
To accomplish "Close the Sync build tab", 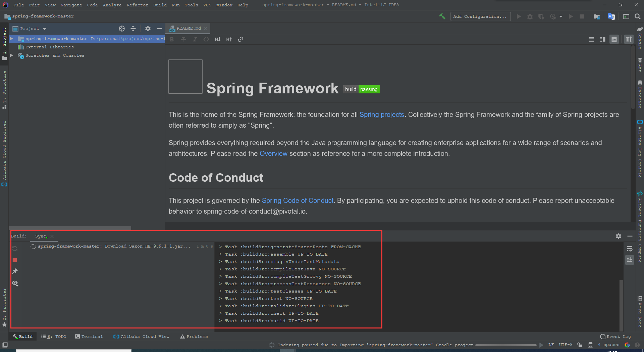I will (x=52, y=236).
